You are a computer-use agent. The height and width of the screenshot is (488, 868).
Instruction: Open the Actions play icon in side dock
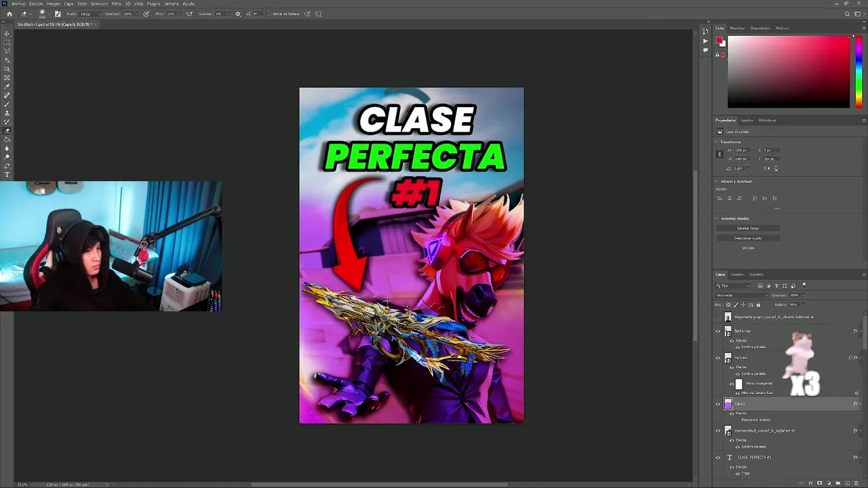(x=705, y=41)
